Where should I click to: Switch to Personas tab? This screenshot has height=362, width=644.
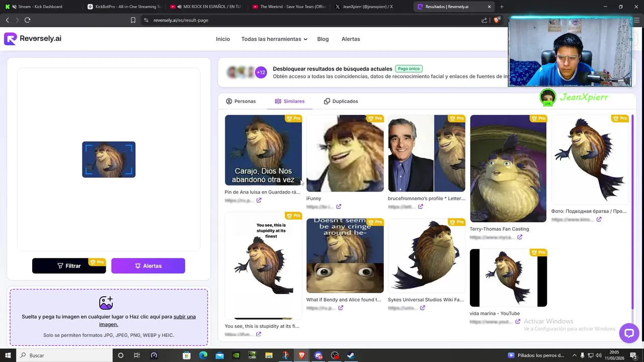(240, 101)
